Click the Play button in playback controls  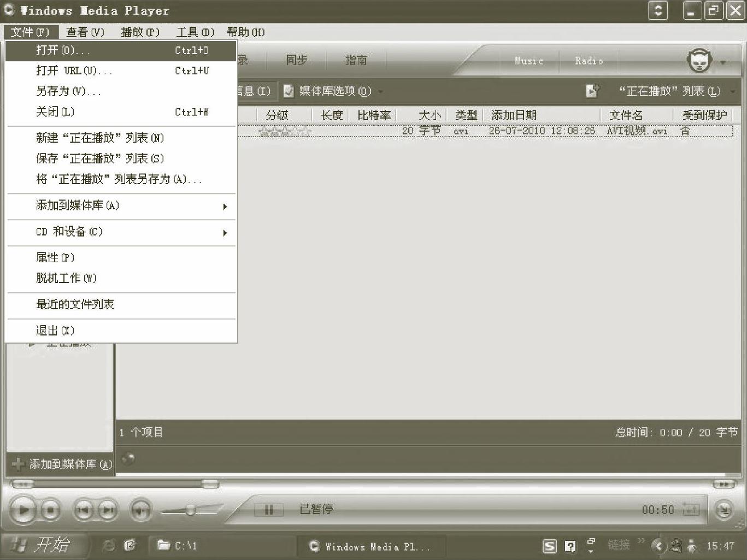click(x=22, y=510)
